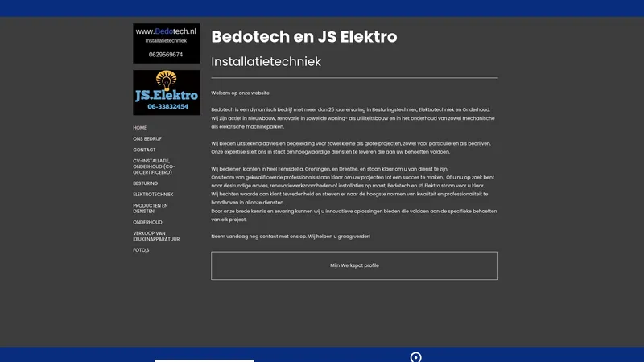Click 'Welkom op onze website!' text
The image size is (644, 362).
pyautogui.click(x=241, y=93)
